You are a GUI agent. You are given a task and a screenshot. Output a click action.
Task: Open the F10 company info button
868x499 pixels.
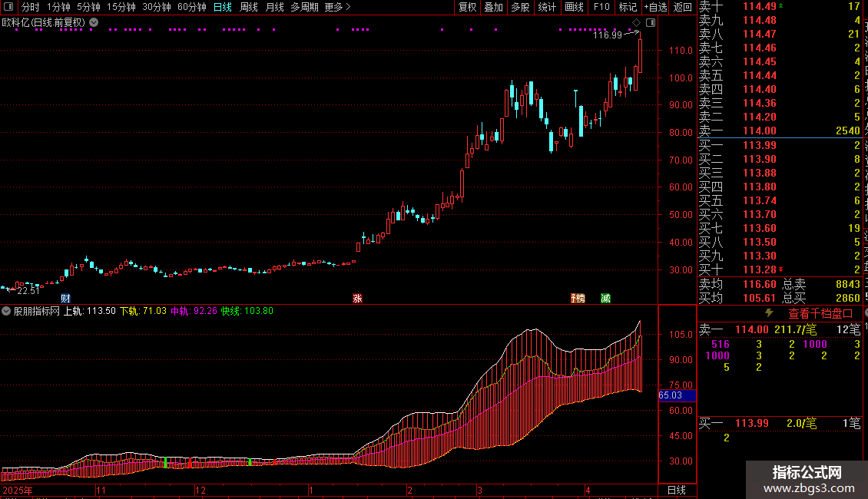pos(601,7)
